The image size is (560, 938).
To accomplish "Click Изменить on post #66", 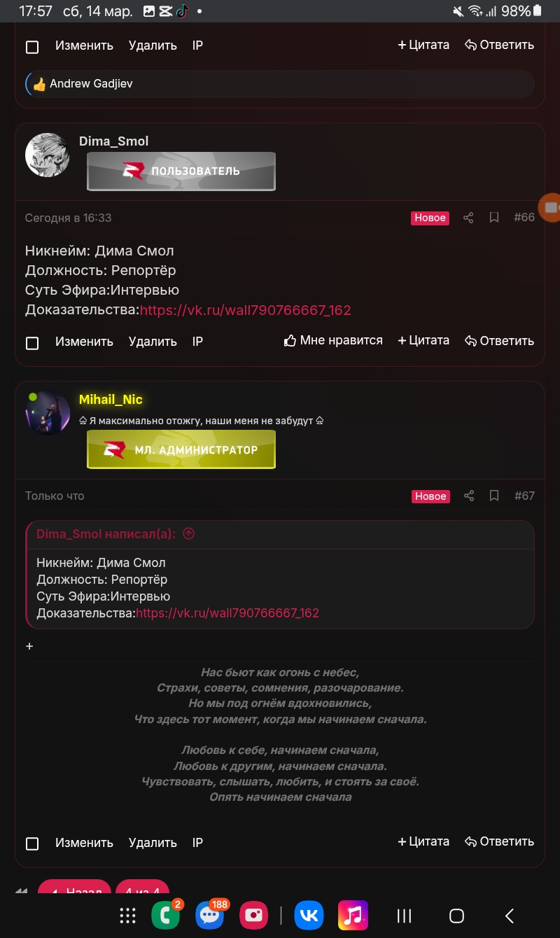I will coord(84,342).
